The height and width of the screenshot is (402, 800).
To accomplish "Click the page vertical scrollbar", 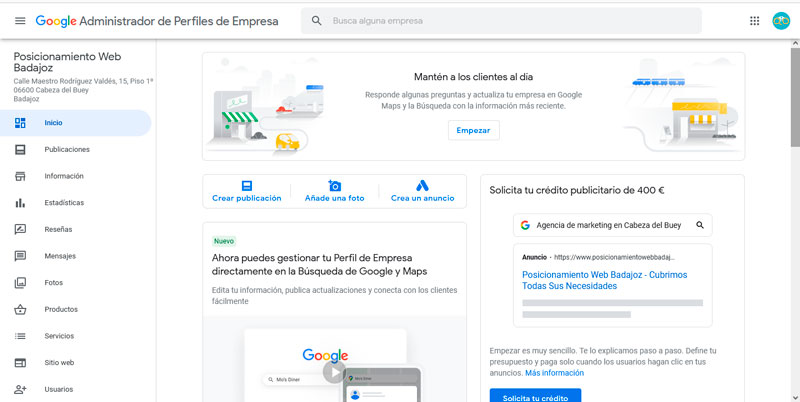I will (x=795, y=97).
